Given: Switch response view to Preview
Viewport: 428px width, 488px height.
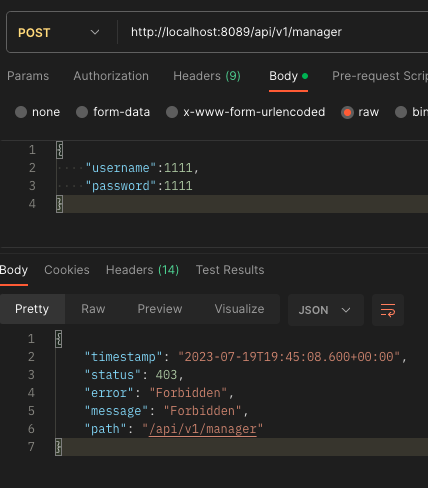Looking at the screenshot, I should coord(160,309).
